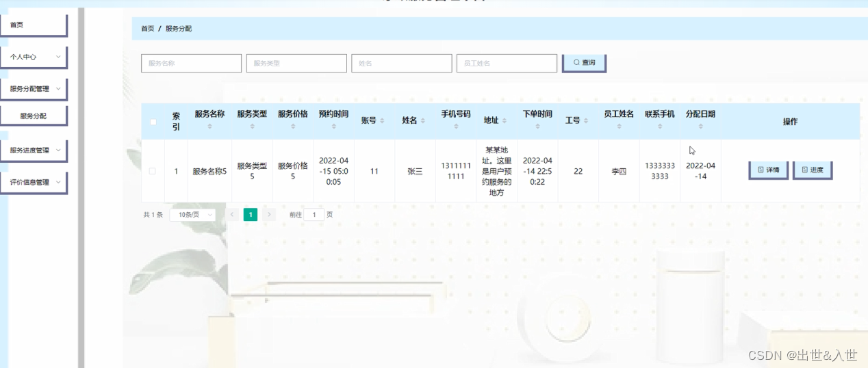Focus the 服务名称 search field
Viewport: 868px width, 368px height.
[x=191, y=63]
